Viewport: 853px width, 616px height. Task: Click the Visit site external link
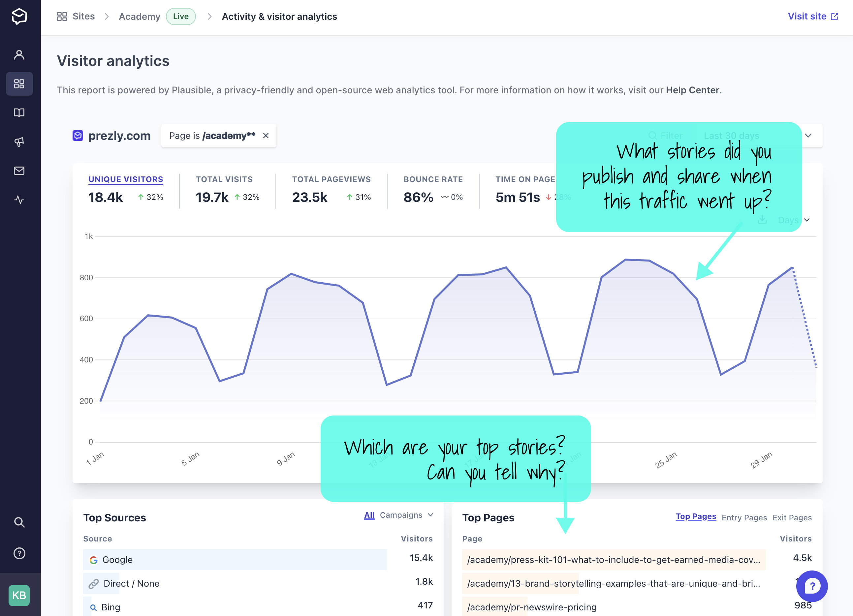[813, 16]
